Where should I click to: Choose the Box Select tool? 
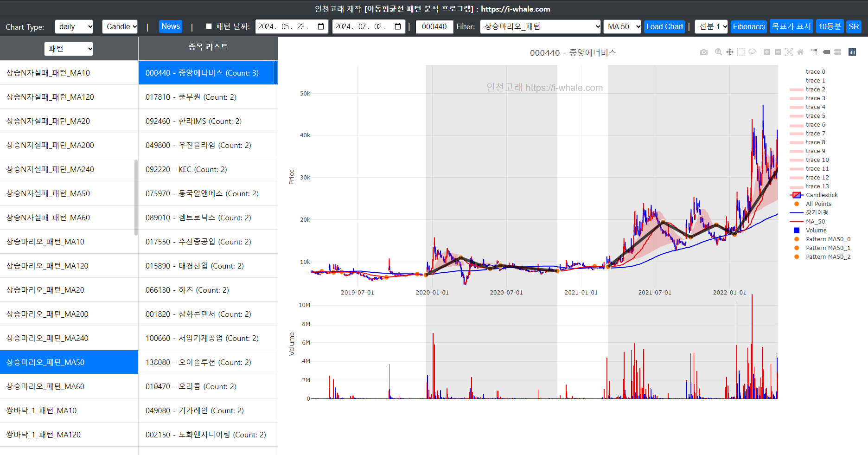point(741,52)
